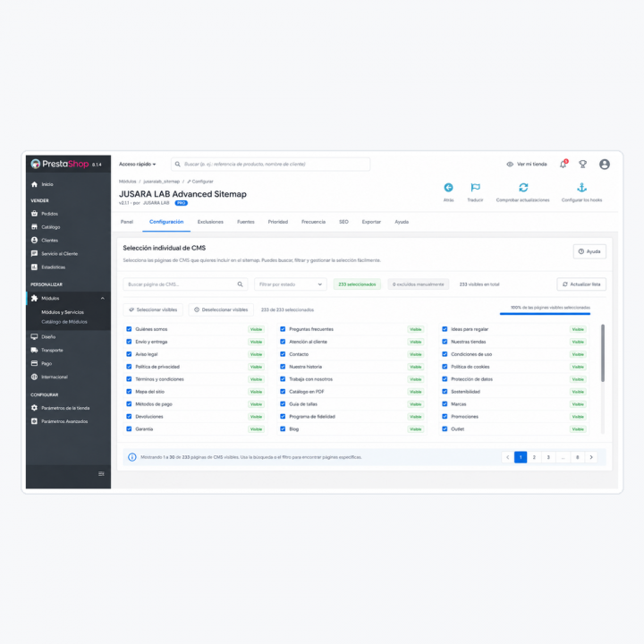Click the selection progress bar
The width and height of the screenshot is (644, 644).
[545, 314]
